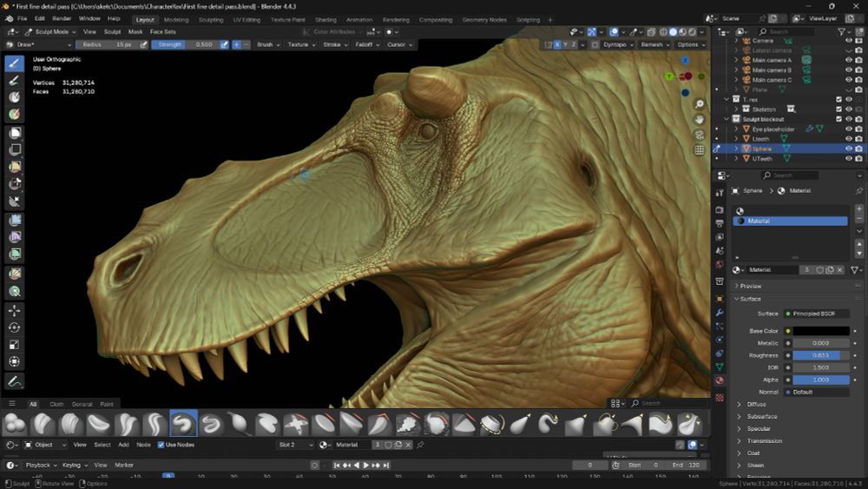The width and height of the screenshot is (868, 489).
Task: Toggle camera view gizmo in the viewport
Action: [700, 135]
